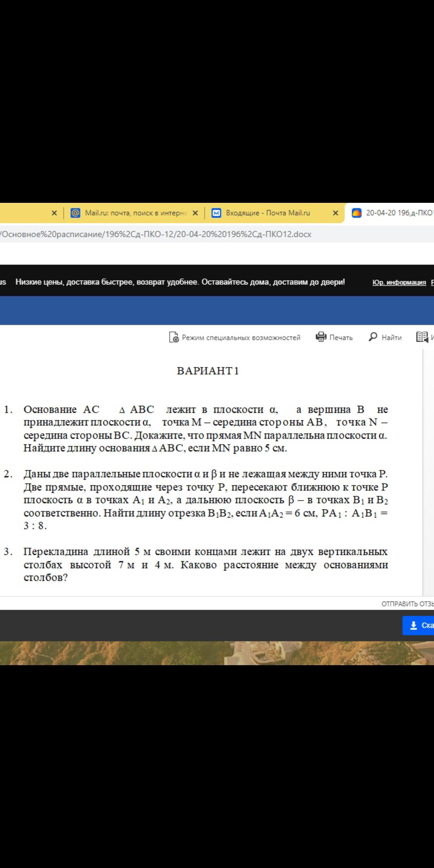Click the text "3 : 8."
Image resolution: width=434 pixels, height=868 pixels.
coord(35,526)
